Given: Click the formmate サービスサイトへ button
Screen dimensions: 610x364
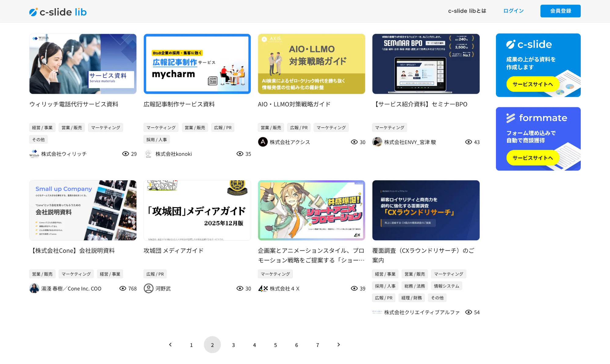Looking at the screenshot, I should tap(533, 158).
